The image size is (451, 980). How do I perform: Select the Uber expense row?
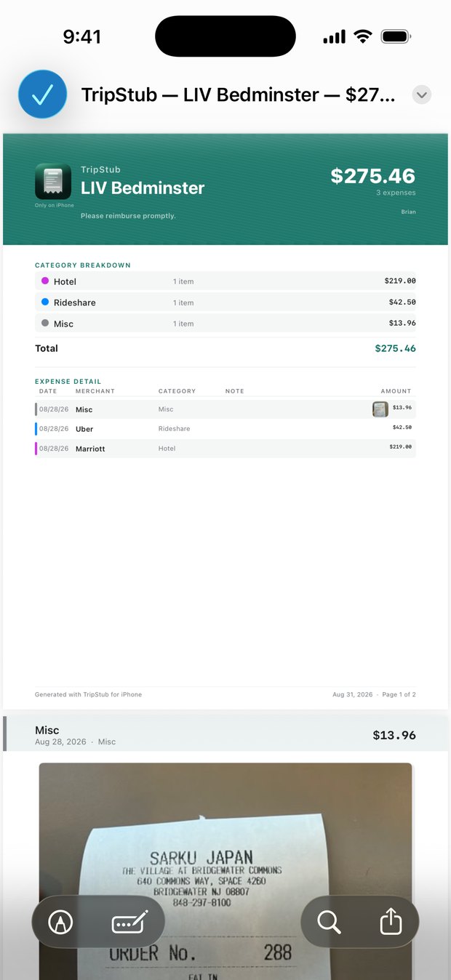225,429
